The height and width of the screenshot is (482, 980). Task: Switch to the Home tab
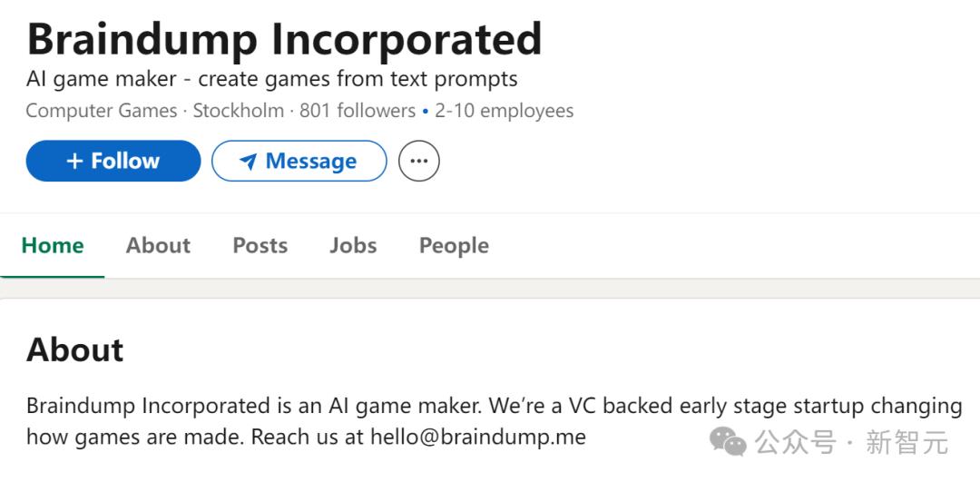click(x=53, y=245)
